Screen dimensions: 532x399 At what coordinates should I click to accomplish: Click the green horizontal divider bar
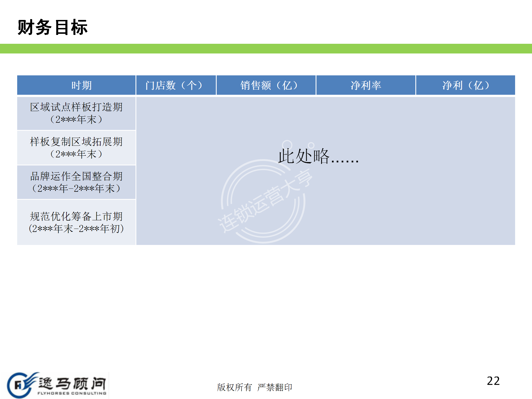point(266,48)
